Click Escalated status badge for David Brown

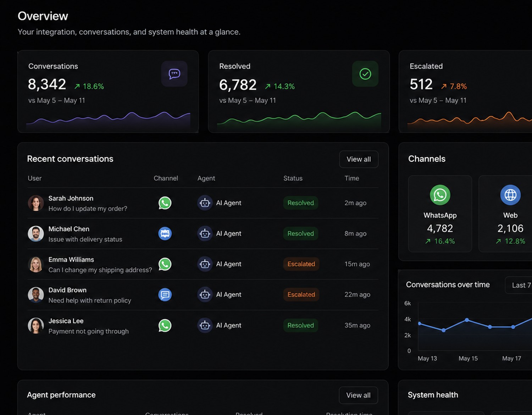point(301,295)
